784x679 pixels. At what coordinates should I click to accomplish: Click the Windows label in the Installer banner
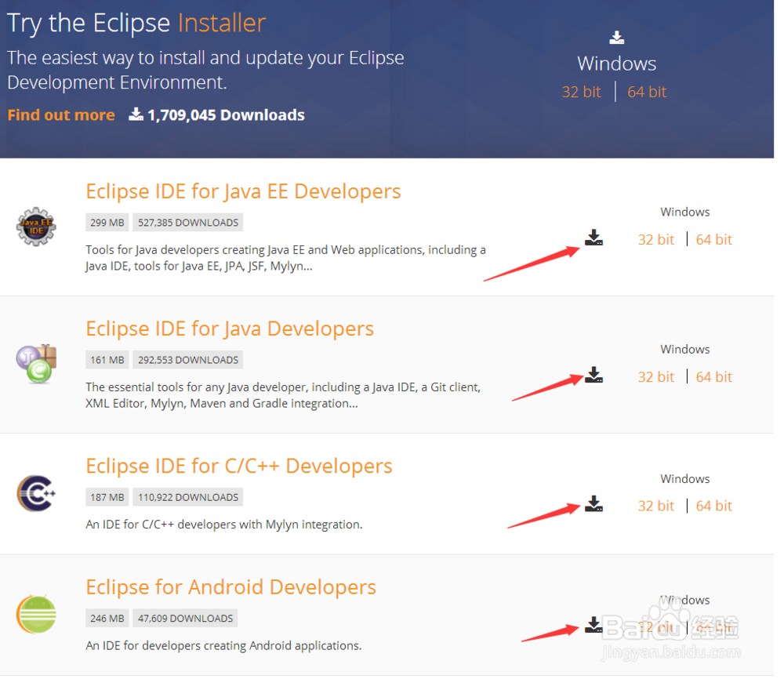[616, 64]
